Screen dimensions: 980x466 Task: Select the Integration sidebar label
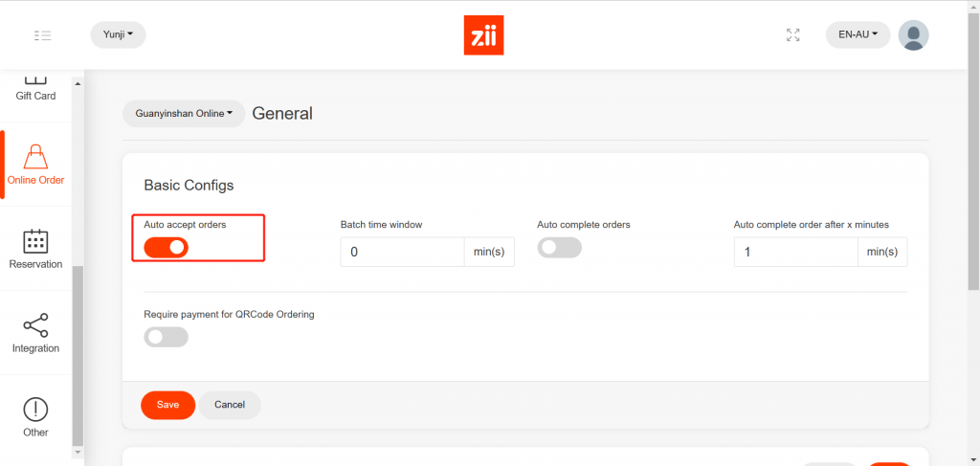[35, 348]
